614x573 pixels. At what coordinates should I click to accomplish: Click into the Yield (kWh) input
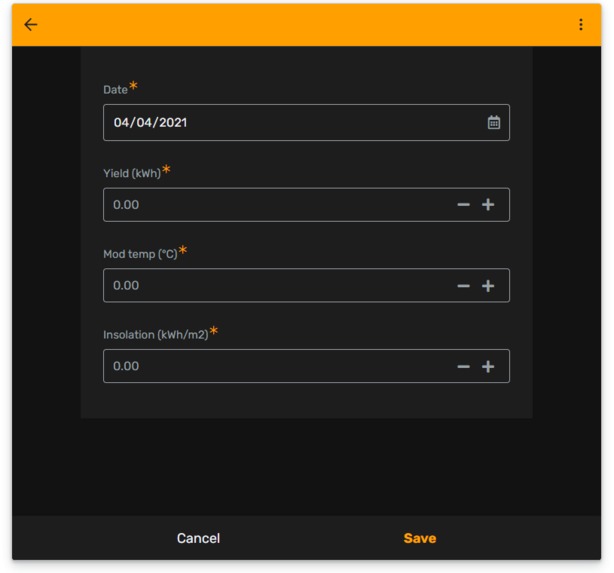pos(306,205)
